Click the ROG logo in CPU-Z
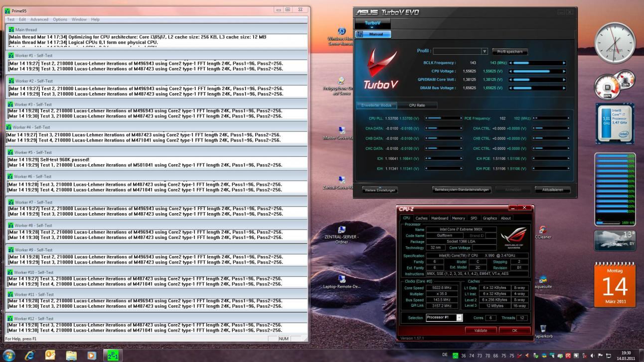 pyautogui.click(x=513, y=238)
